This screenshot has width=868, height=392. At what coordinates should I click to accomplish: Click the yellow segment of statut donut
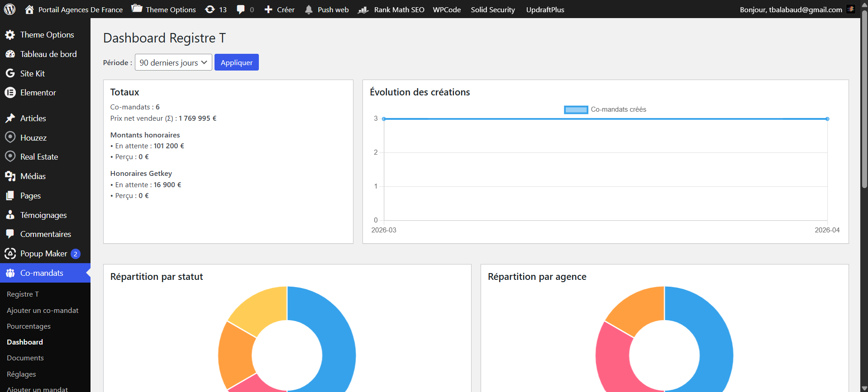pos(262,307)
